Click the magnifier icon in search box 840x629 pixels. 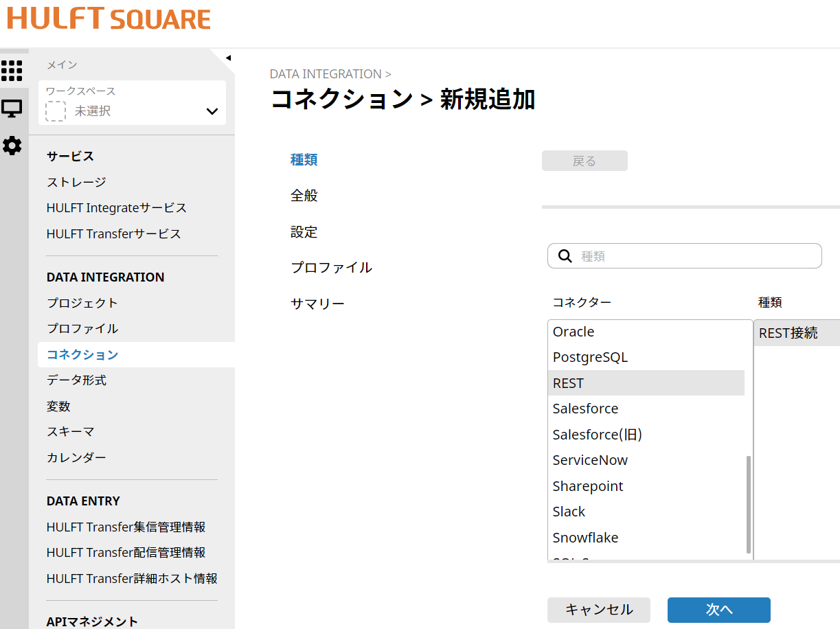tap(565, 256)
